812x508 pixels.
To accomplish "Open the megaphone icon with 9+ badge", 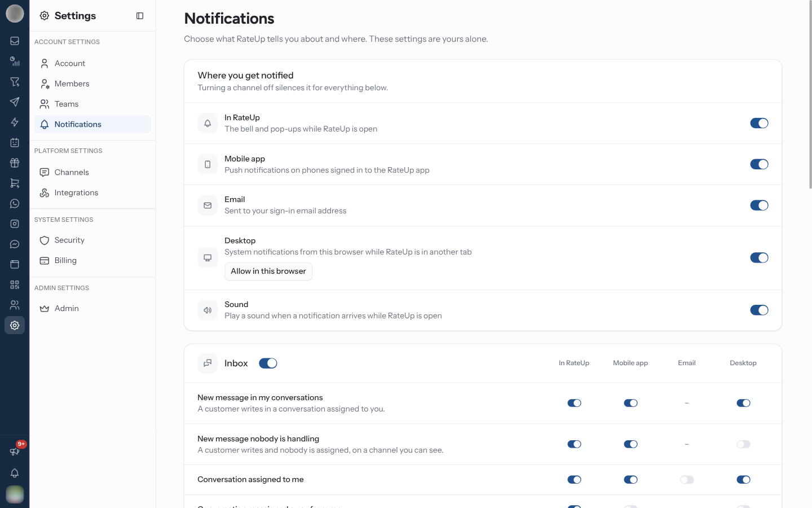I will click(15, 451).
